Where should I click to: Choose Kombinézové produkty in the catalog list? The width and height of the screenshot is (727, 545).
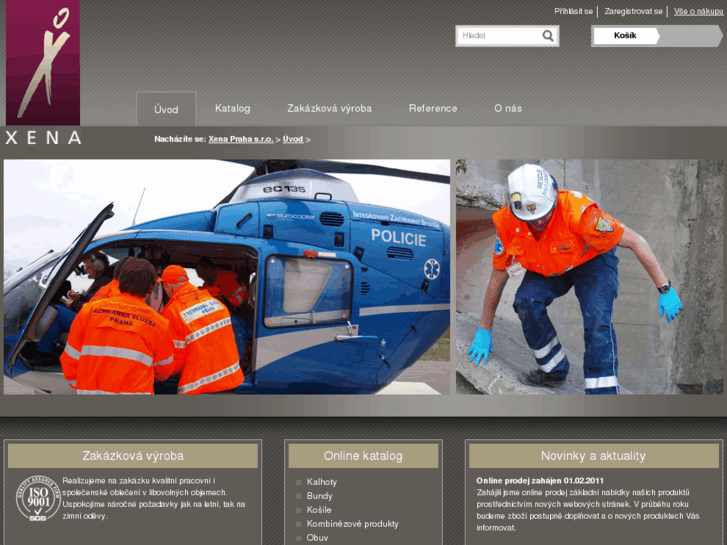[352, 524]
